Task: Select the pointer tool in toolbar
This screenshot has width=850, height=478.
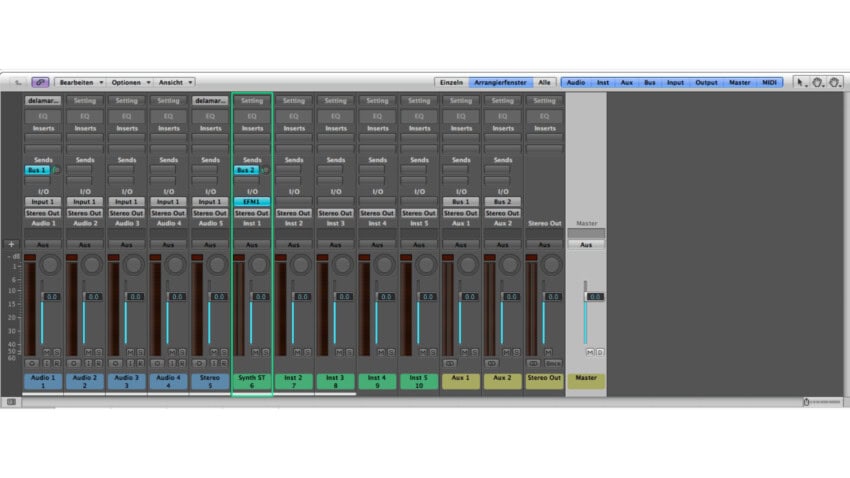Action: tap(800, 82)
